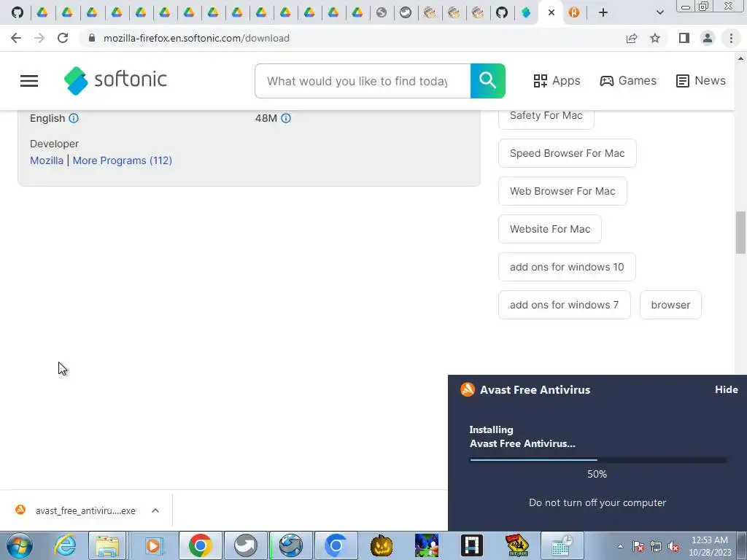Toggle the Chrome side panel
Image resolution: width=747 pixels, height=560 pixels.
coord(684,38)
